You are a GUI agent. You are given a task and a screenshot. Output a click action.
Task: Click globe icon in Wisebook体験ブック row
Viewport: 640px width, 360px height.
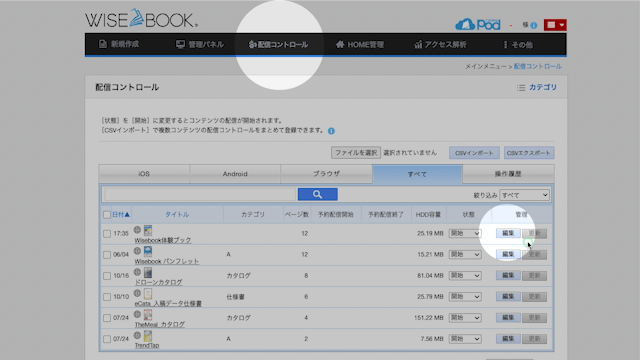137,230
